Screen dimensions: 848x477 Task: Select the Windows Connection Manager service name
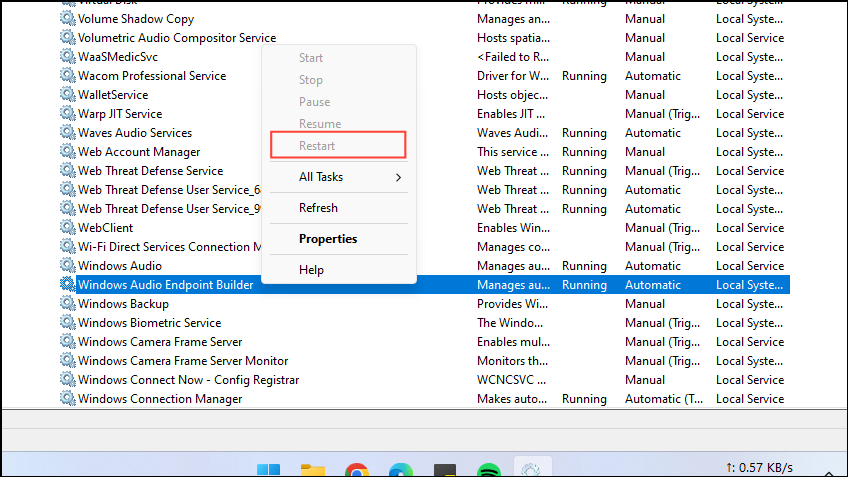(x=160, y=399)
